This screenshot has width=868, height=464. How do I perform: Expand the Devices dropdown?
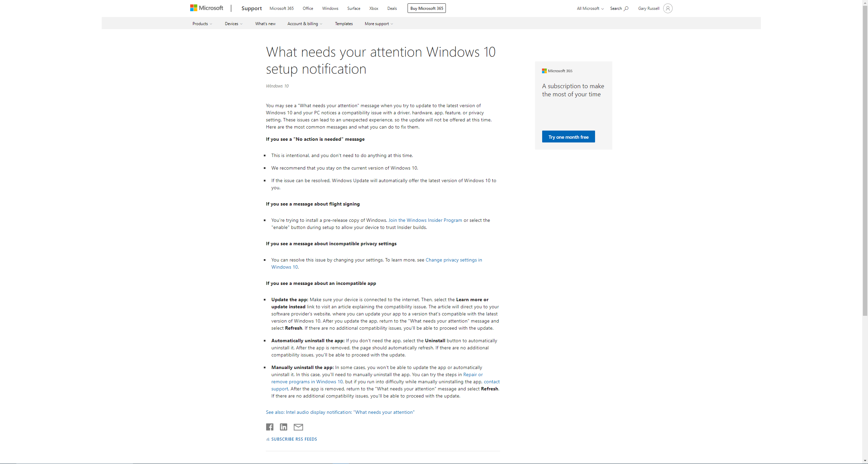[x=234, y=24]
